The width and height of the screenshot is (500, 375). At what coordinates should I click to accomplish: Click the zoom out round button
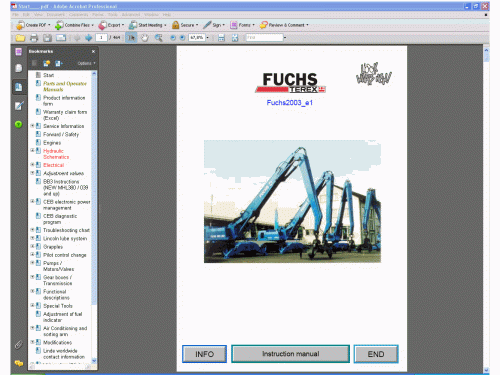[x=173, y=38]
